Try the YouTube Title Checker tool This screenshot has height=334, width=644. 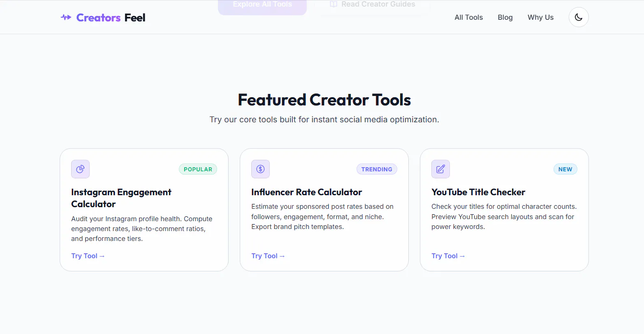448,256
